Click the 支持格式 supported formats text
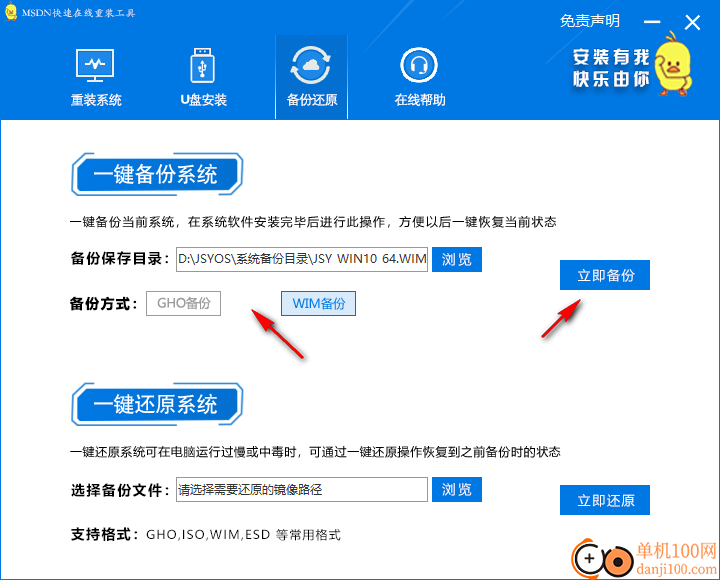The width and height of the screenshot is (720, 580). tap(205, 535)
